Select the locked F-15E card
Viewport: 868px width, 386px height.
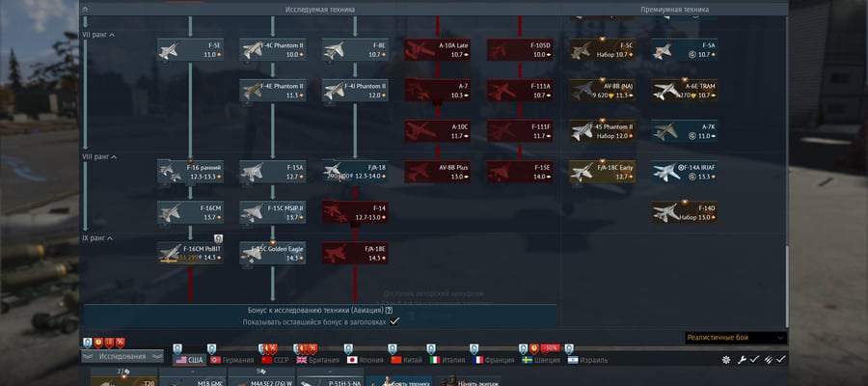coord(520,172)
